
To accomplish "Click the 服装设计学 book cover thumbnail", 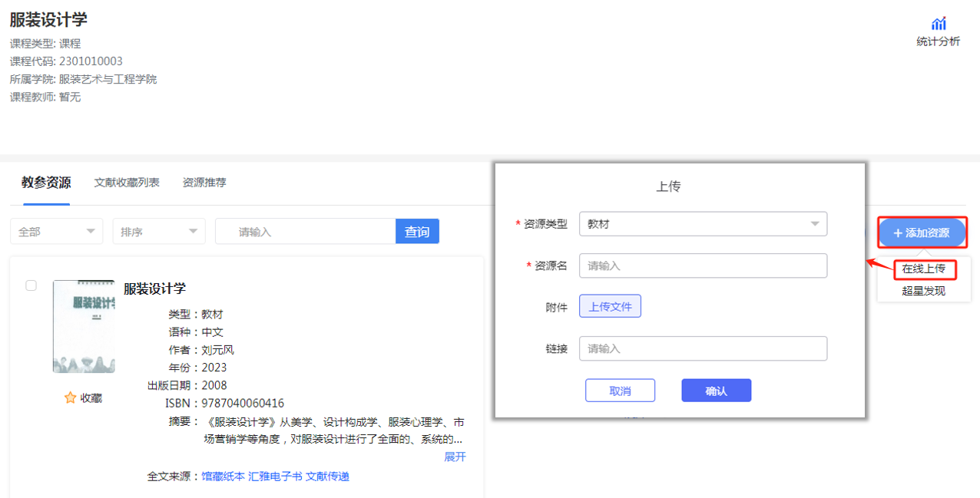I will (x=84, y=326).
